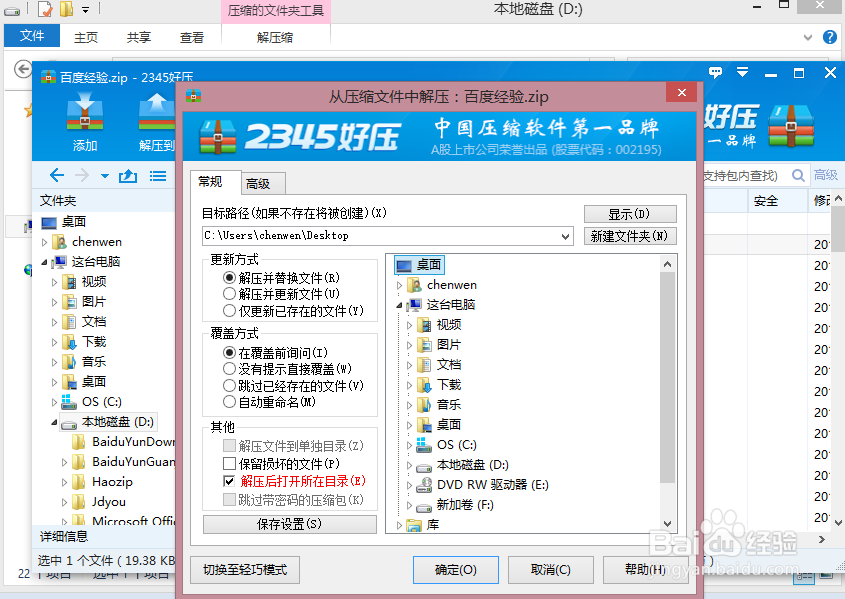Select the 下载 folder icon in the dialog tree
Screen dimensions: 845x599
point(425,385)
